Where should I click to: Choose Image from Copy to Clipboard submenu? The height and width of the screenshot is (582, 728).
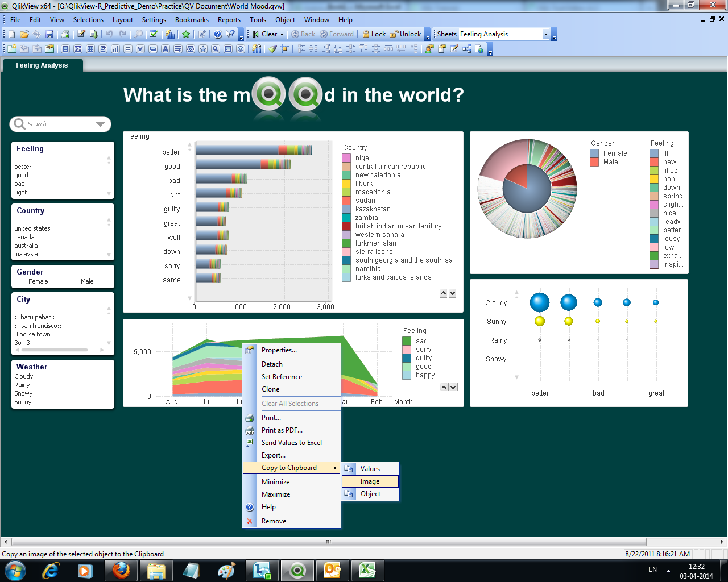click(x=370, y=481)
